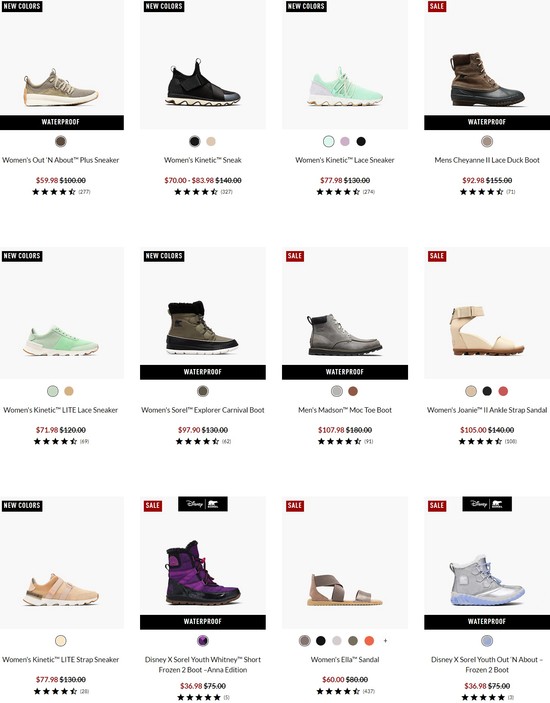The width and height of the screenshot is (550, 703).
Task: Select black swatch for Women's Ella Sandal
Action: (x=320, y=641)
